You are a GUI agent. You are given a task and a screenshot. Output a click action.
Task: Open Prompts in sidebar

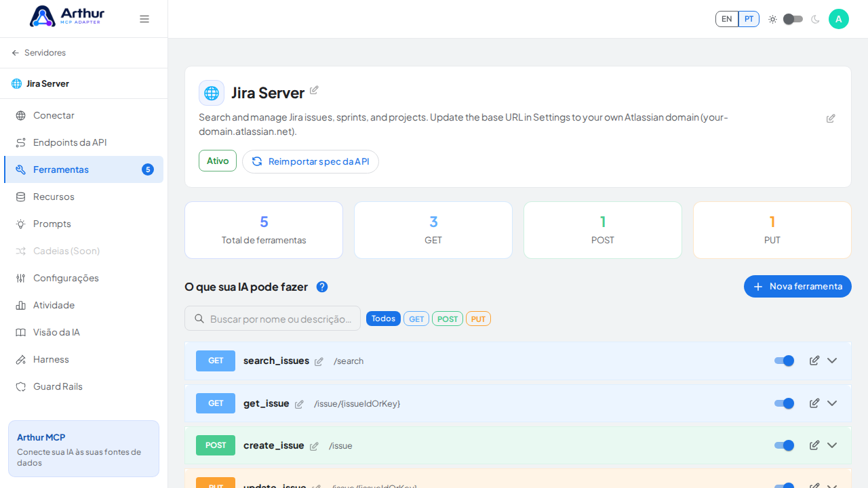(83, 224)
